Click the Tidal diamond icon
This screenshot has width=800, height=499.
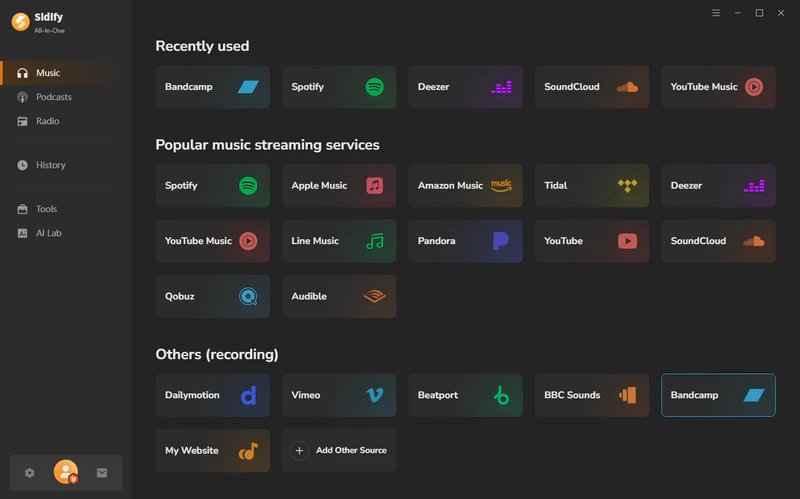(628, 185)
